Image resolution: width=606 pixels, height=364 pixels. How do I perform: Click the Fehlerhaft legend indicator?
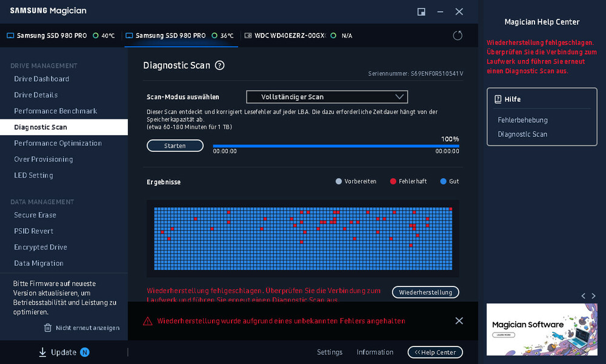(x=394, y=181)
